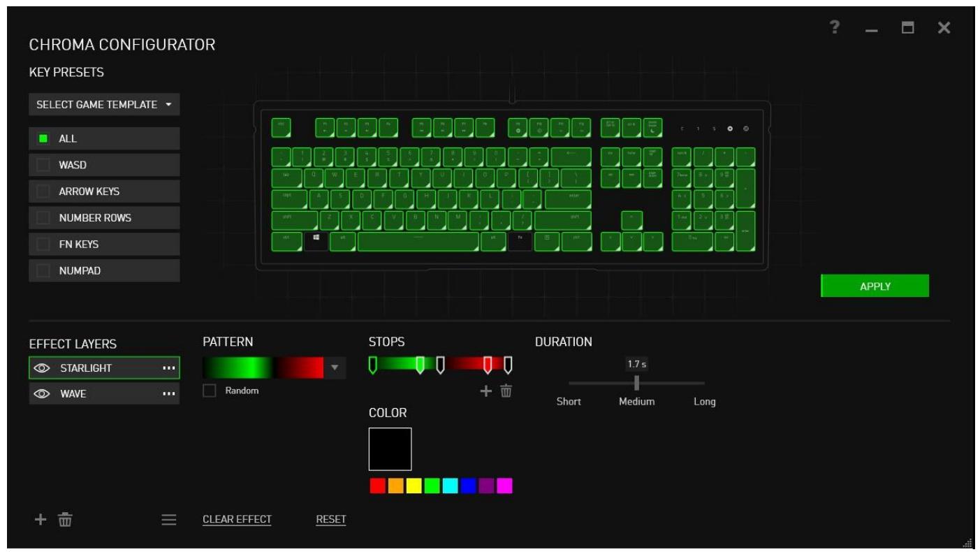Check the NUMPAD preset checkbox
This screenshot has height=552, width=980.
tap(43, 271)
